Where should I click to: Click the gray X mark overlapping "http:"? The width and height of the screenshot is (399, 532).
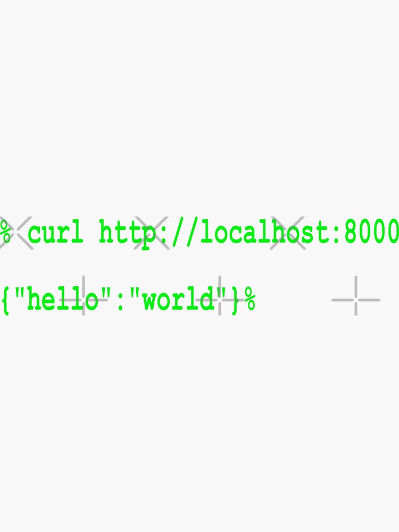tap(151, 233)
